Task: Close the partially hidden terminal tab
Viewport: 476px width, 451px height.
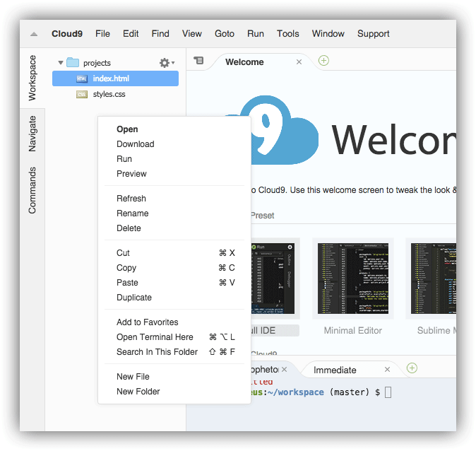Action: (284, 369)
